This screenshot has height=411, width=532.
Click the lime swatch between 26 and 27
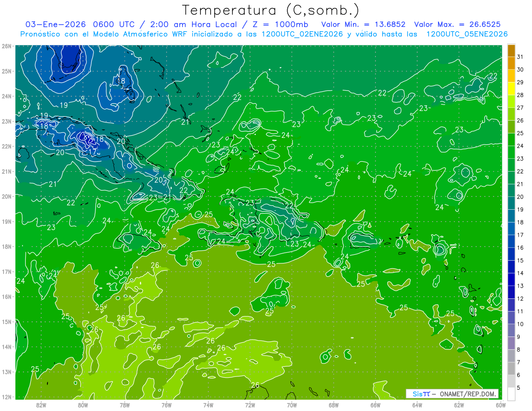point(511,114)
